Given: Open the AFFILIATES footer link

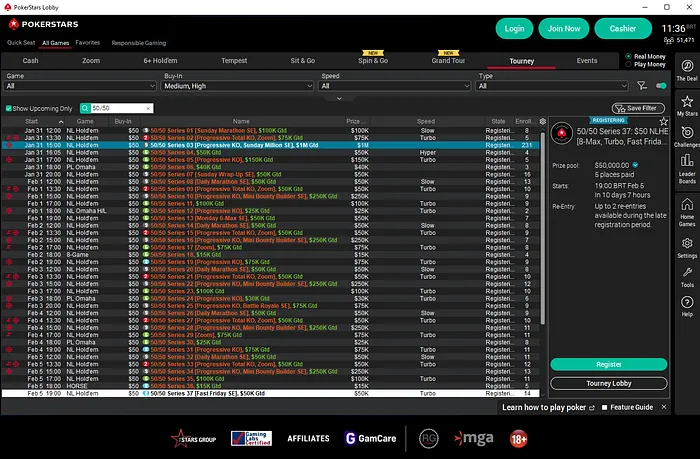Looking at the screenshot, I should pos(308,438).
